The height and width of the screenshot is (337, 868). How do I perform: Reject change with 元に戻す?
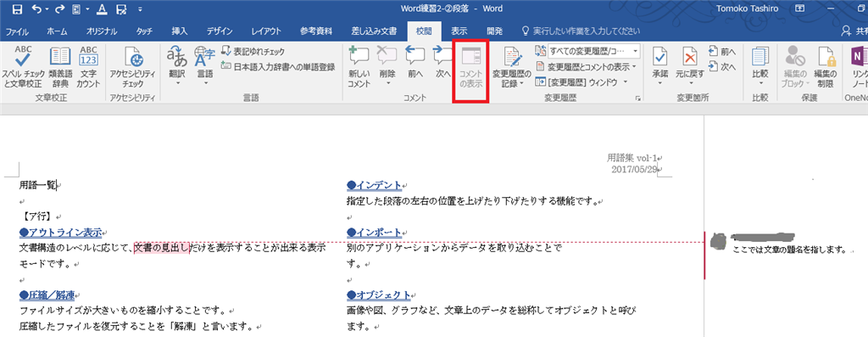689,66
